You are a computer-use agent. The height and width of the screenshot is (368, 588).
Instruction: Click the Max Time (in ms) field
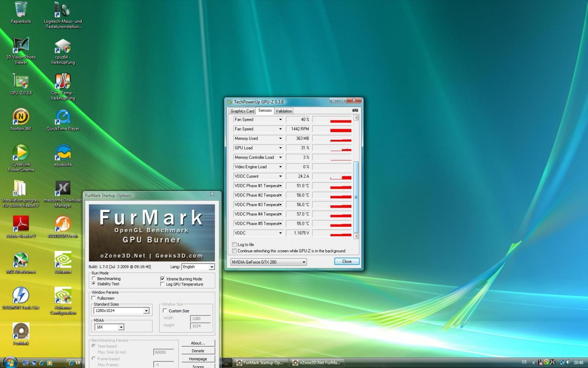pos(164,352)
